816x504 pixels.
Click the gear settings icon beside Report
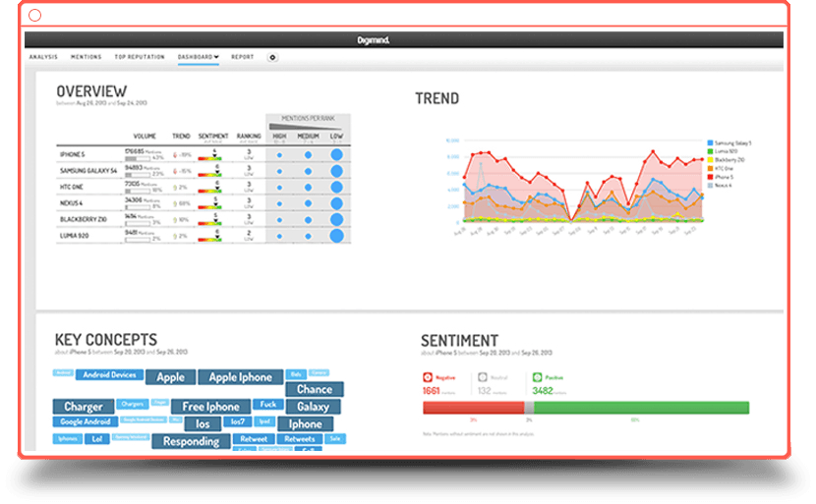click(x=272, y=57)
